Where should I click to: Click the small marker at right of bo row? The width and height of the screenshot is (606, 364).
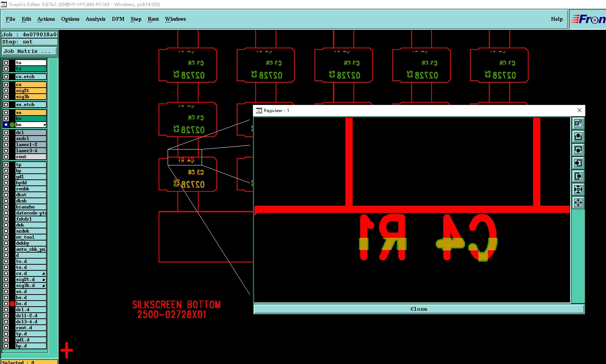pyautogui.click(x=45, y=125)
